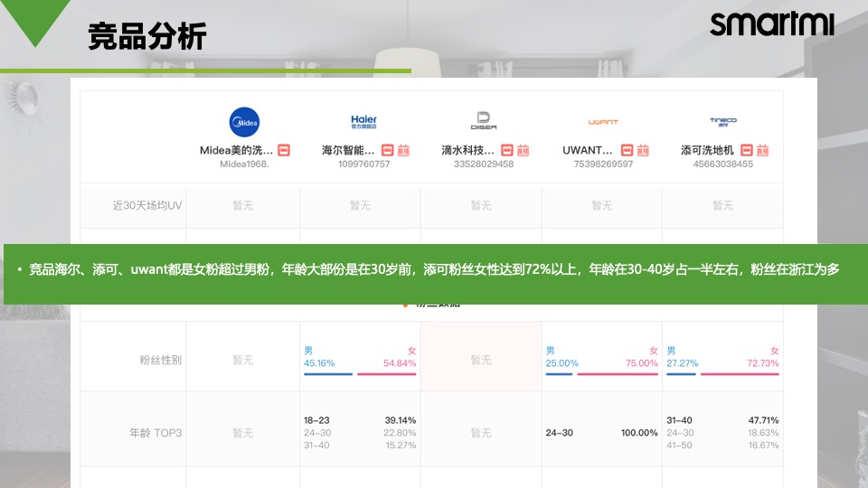Viewport: 868px width, 488px height.
Task: Select the account ID 75398269597
Action: click(603, 164)
